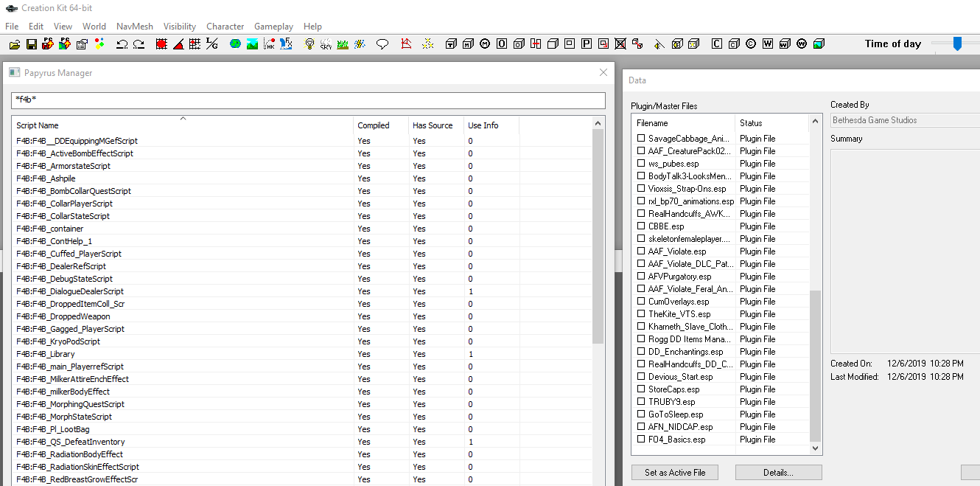Open the Character menu
The width and height of the screenshot is (980, 486).
[225, 27]
